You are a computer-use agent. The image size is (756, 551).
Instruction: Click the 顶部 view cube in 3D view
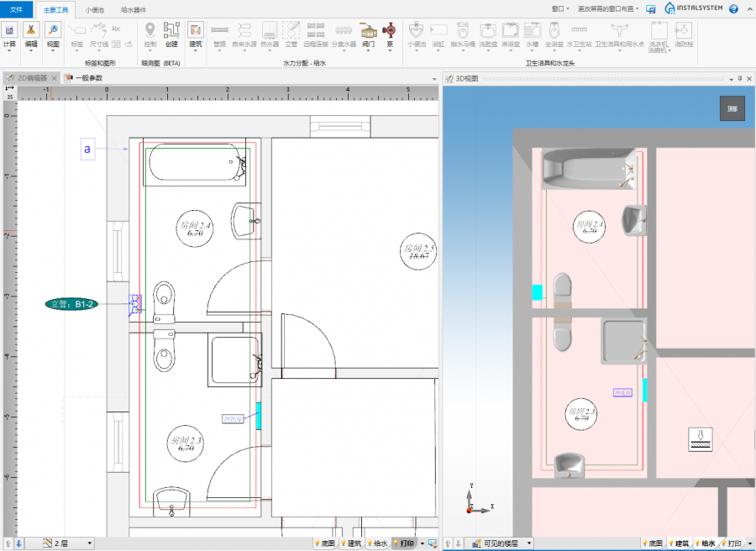click(x=732, y=108)
